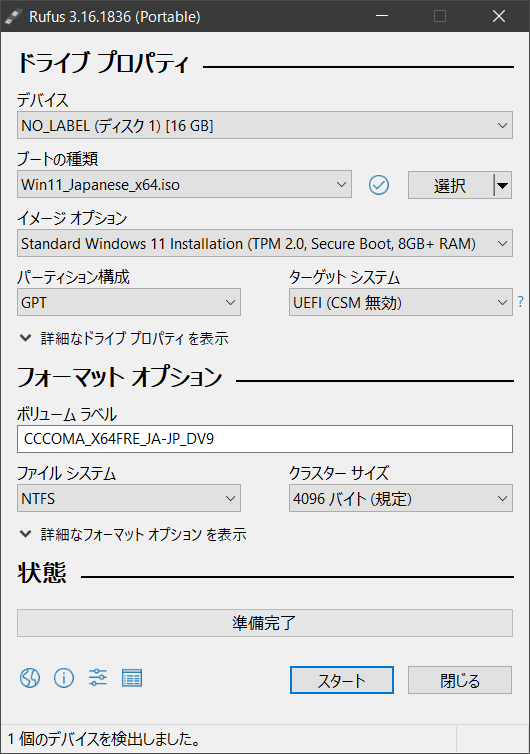Click the ISO checksum checkmark icon
Image resolution: width=530 pixels, height=754 pixels.
tap(379, 185)
